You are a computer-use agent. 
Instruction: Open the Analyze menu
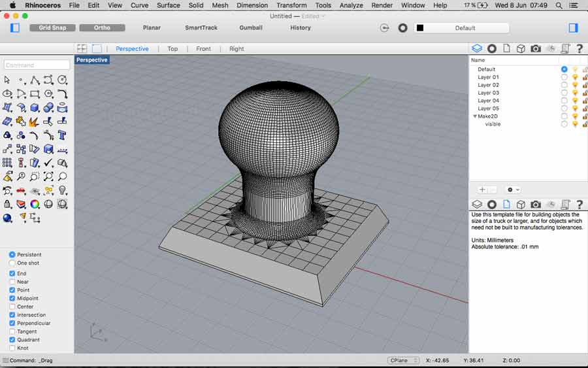[x=351, y=5]
